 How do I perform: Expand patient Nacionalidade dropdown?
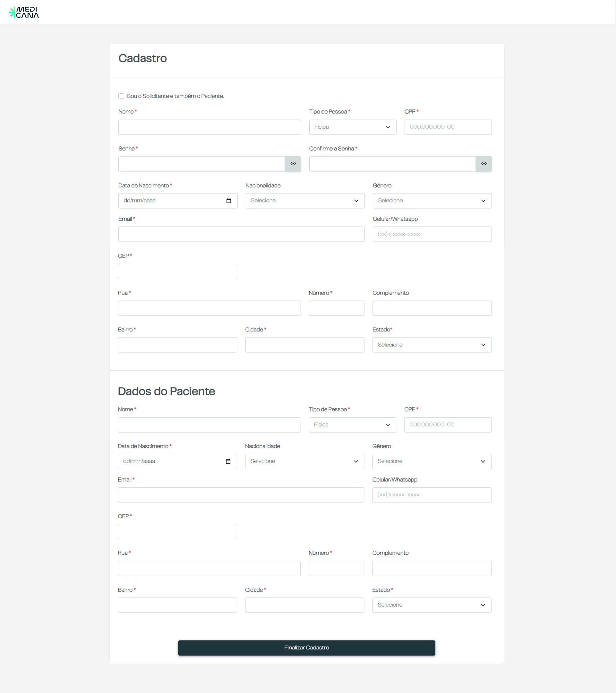tap(304, 461)
